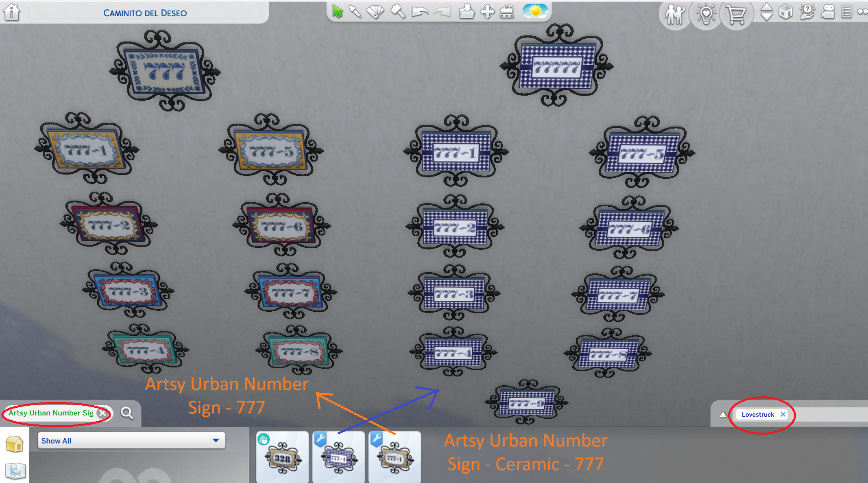
Task: Change walls view cube icon
Action: click(x=786, y=12)
